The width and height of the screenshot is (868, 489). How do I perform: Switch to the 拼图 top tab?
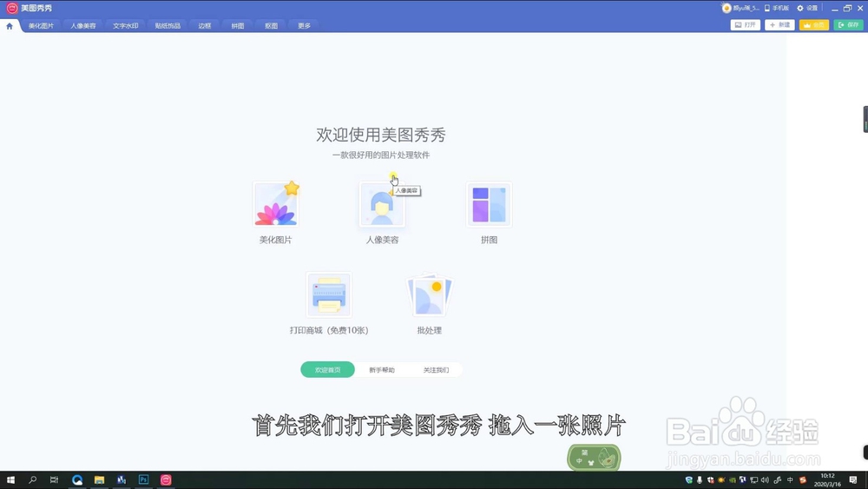click(x=238, y=25)
